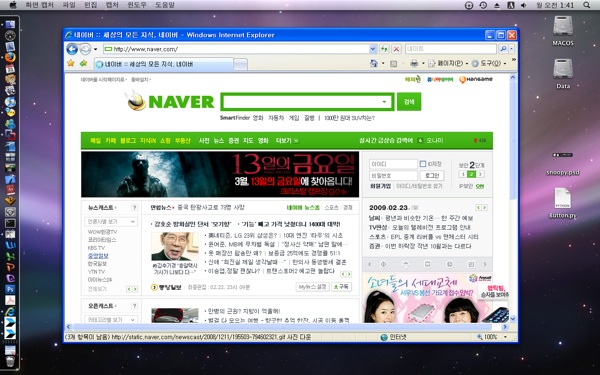600x375 pixels.
Task: Select security level 1
Action: [463, 174]
